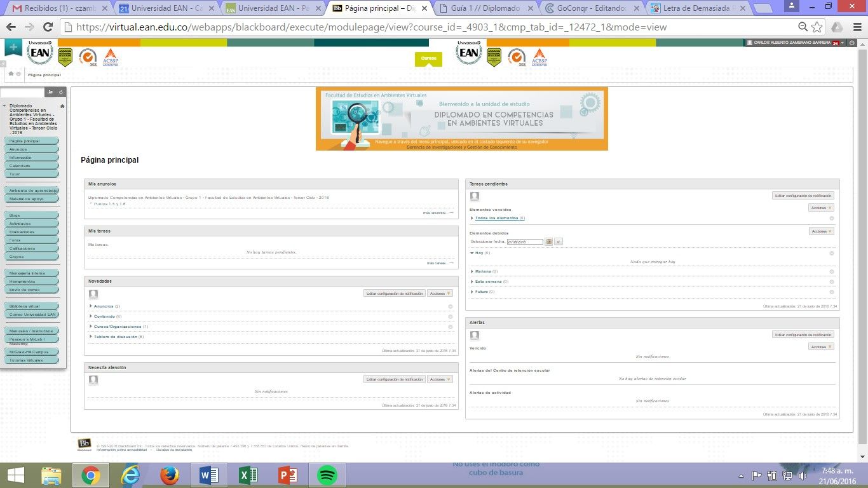The height and width of the screenshot is (488, 868).
Task: Click the Chrome back arrow
Action: click(11, 27)
